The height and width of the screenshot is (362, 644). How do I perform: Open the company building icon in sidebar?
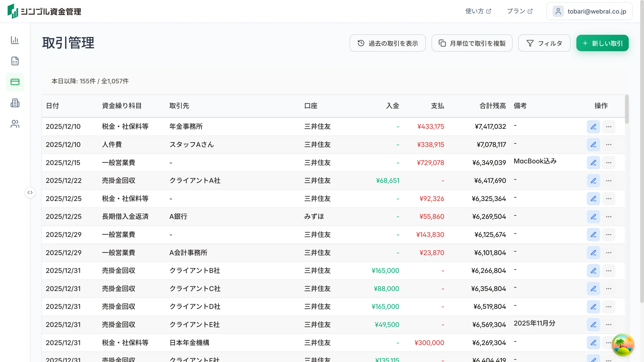pyautogui.click(x=15, y=103)
